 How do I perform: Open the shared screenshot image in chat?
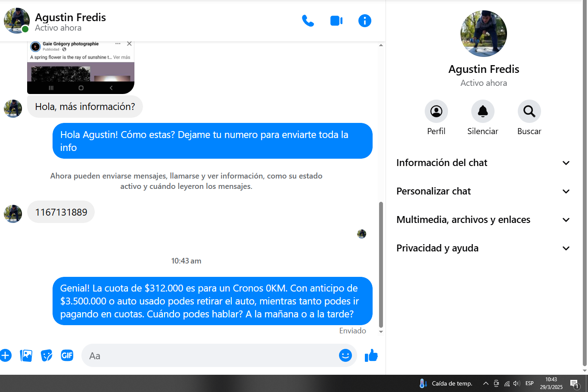pos(81,67)
